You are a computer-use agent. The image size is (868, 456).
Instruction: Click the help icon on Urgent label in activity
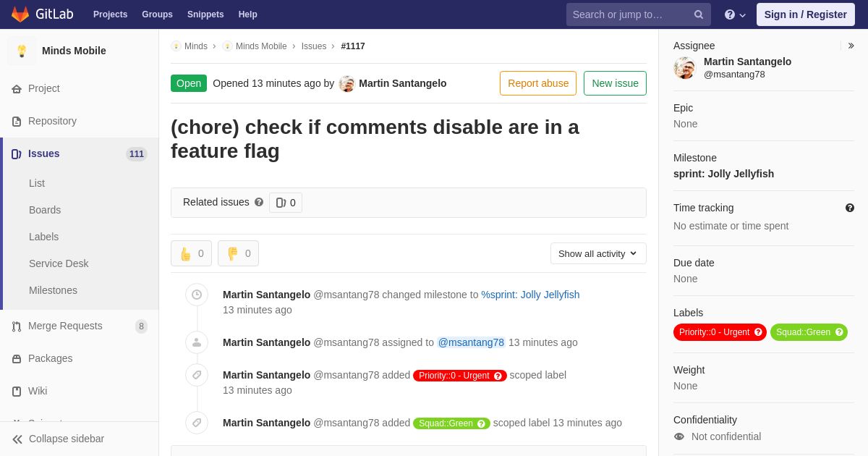498,376
